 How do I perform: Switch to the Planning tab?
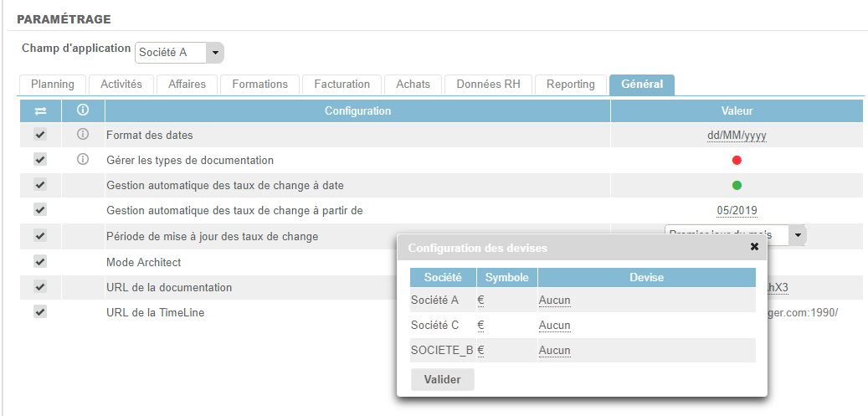[x=52, y=85]
